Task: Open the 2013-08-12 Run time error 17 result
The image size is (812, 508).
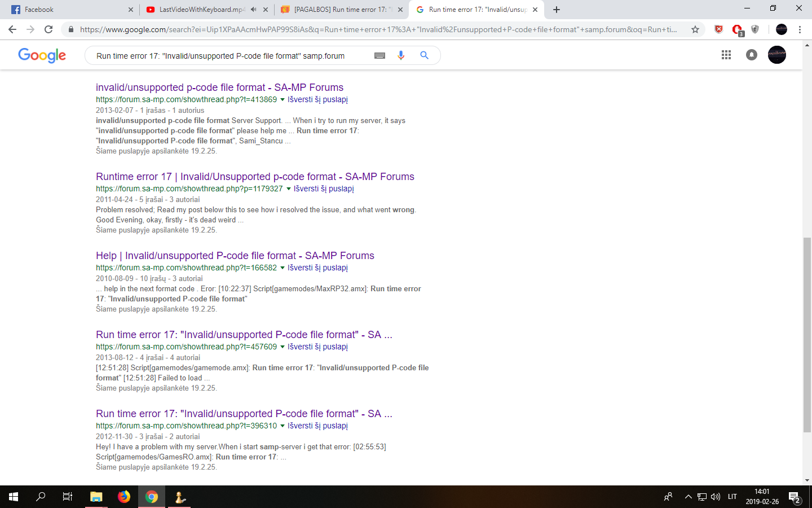Action: 244,335
